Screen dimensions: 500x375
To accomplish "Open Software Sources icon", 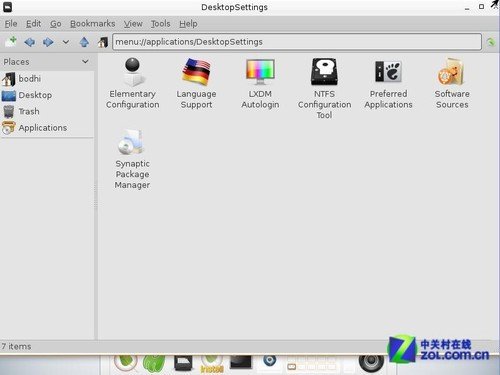I will [452, 72].
